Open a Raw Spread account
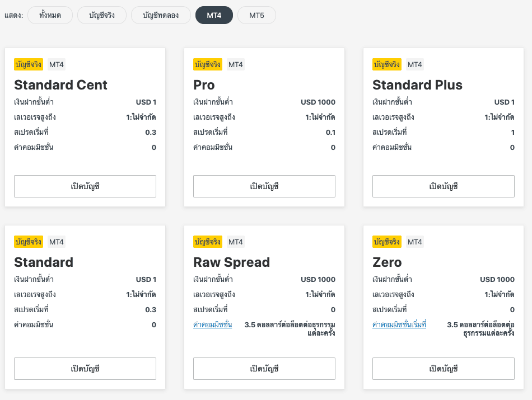The width and height of the screenshot is (532, 400). [264, 369]
